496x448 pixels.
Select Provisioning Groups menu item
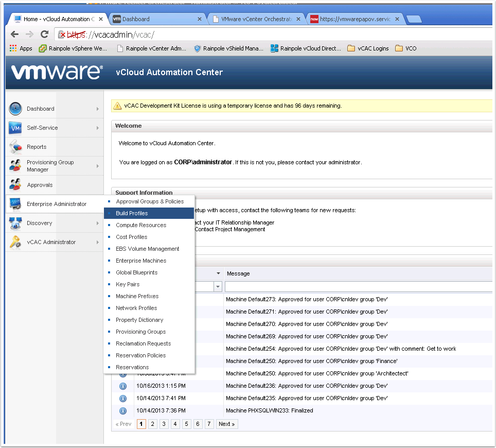point(149,332)
